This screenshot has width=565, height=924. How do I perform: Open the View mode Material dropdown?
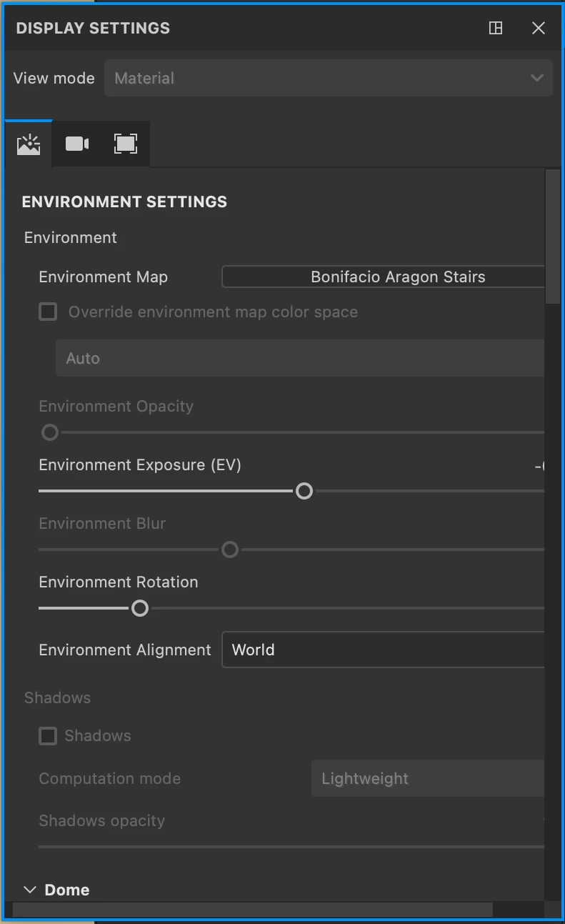coord(329,78)
